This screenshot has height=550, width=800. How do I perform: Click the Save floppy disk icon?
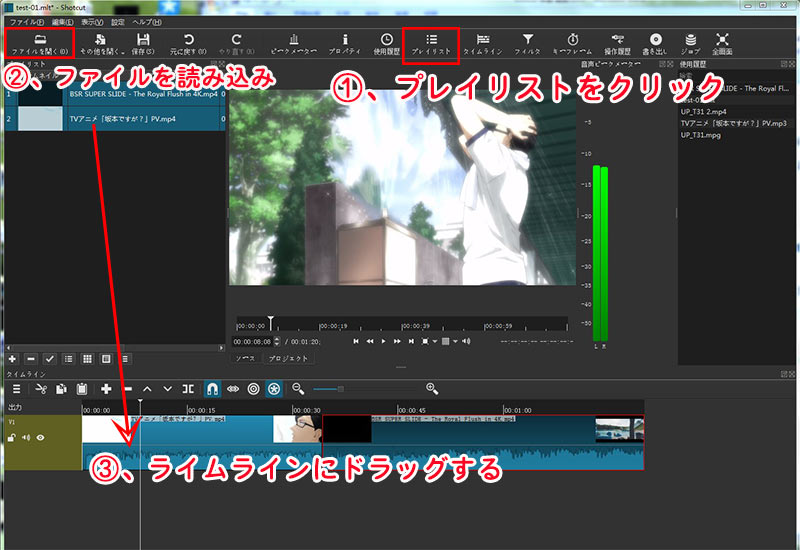click(x=143, y=39)
